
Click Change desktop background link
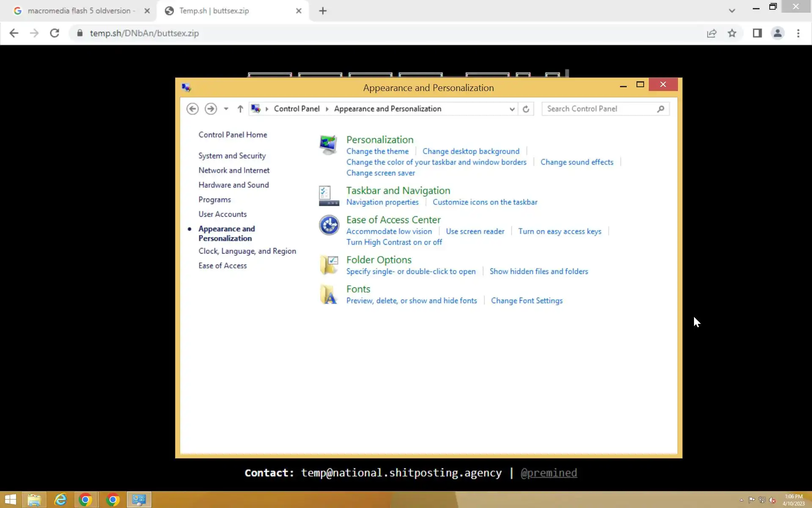471,151
